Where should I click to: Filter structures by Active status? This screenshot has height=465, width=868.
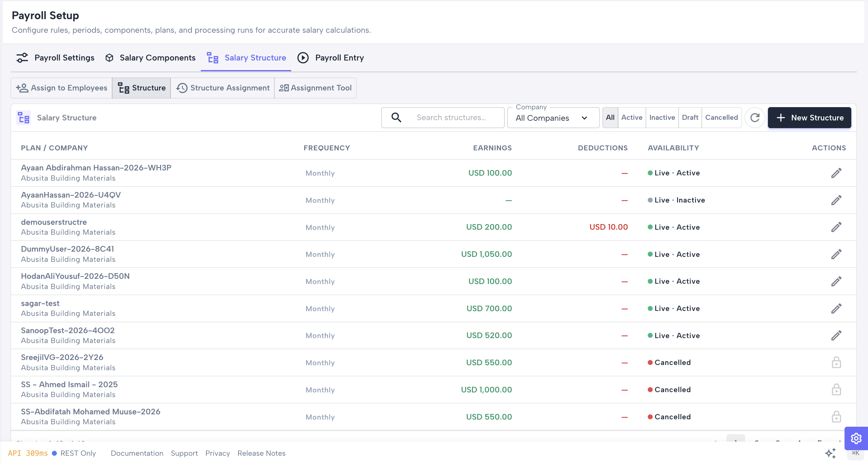tap(632, 118)
